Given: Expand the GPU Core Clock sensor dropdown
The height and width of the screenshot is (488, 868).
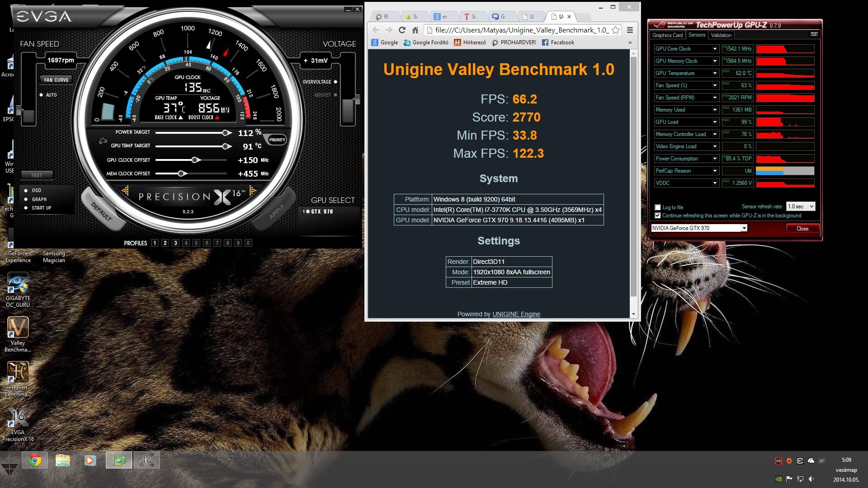Looking at the screenshot, I should tap(715, 49).
